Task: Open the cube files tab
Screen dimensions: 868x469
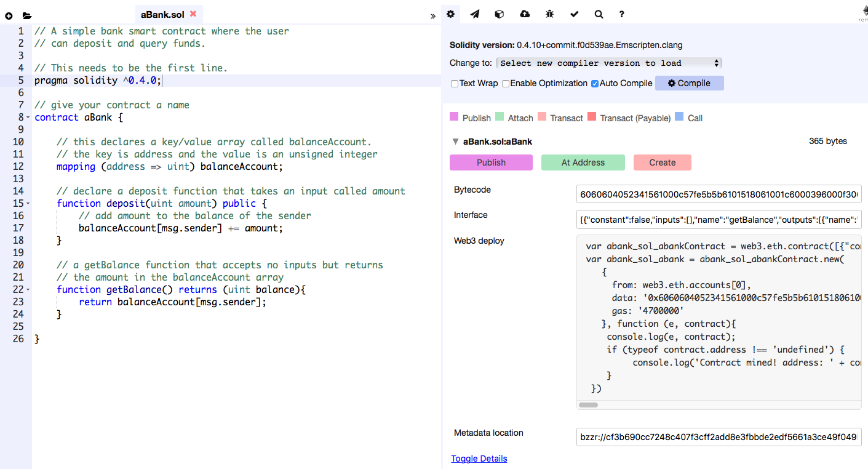Action: tap(500, 14)
